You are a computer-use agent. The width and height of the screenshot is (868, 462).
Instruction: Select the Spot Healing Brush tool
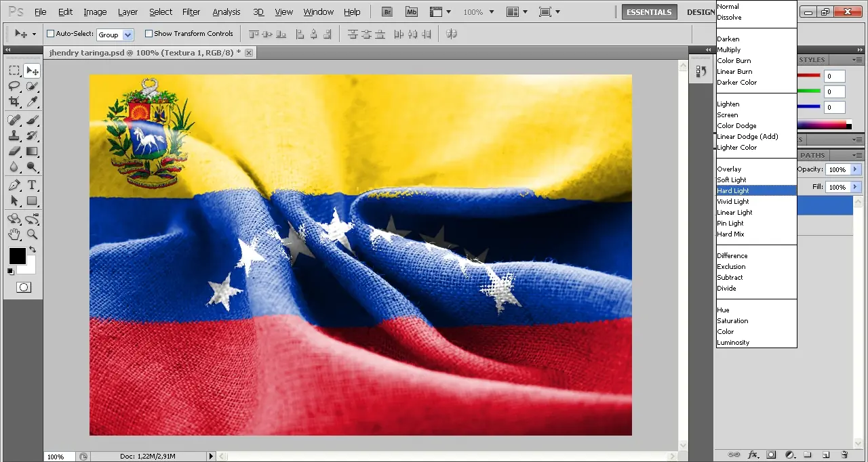coord(14,120)
